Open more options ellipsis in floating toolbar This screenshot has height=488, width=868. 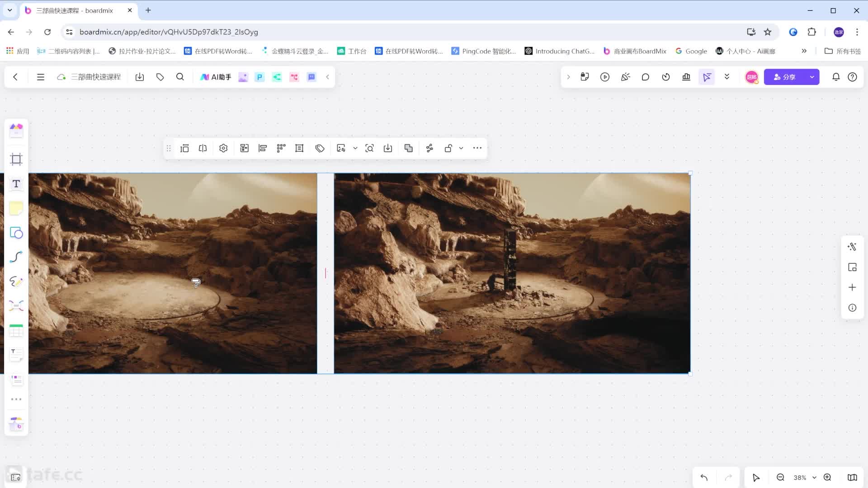click(477, 148)
